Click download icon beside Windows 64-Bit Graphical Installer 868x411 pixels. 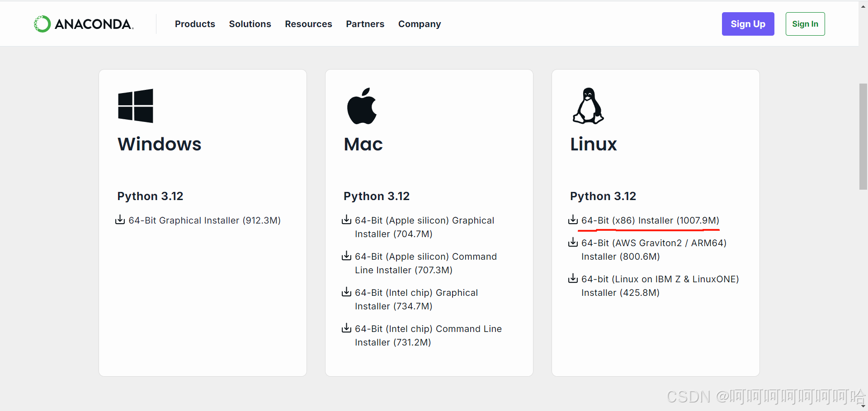pyautogui.click(x=120, y=220)
